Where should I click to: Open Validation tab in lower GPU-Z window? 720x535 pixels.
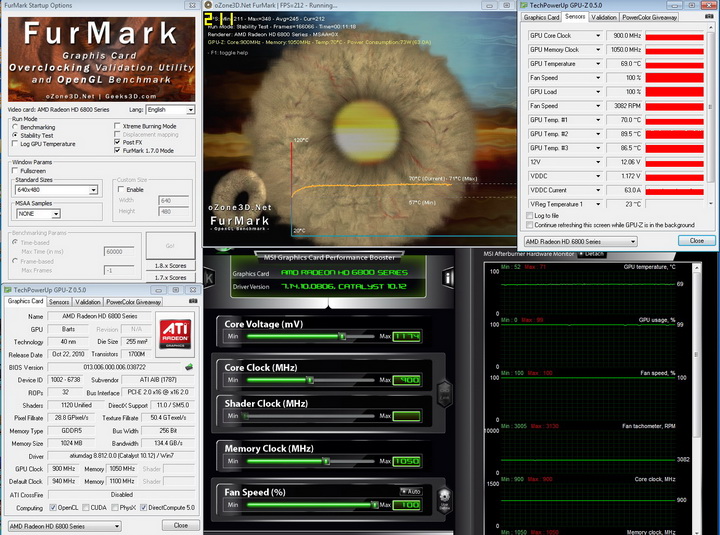tap(88, 302)
